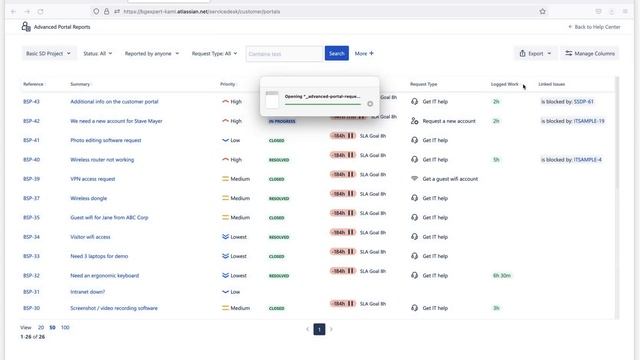Image resolution: width=640 pixels, height=360 pixels.
Task: Click the High priority icon for BSP-40
Action: 225,160
